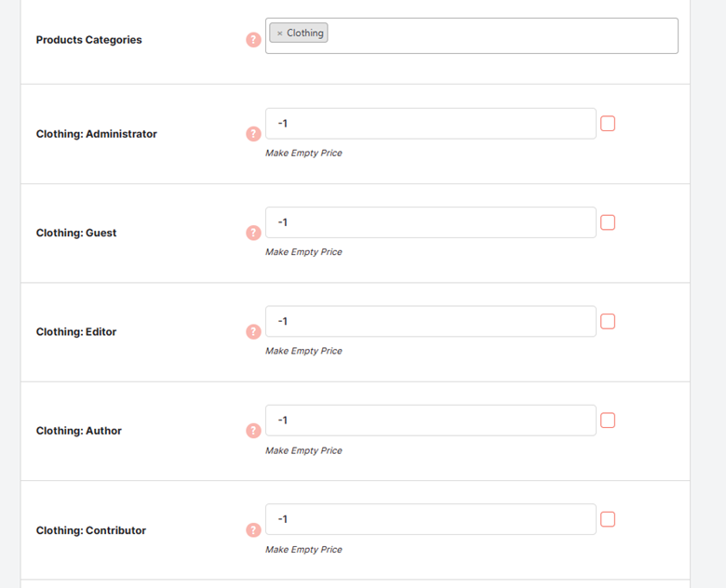This screenshot has height=588, width=726.
Task: Toggle Make Empty Price for Author
Action: click(x=608, y=421)
